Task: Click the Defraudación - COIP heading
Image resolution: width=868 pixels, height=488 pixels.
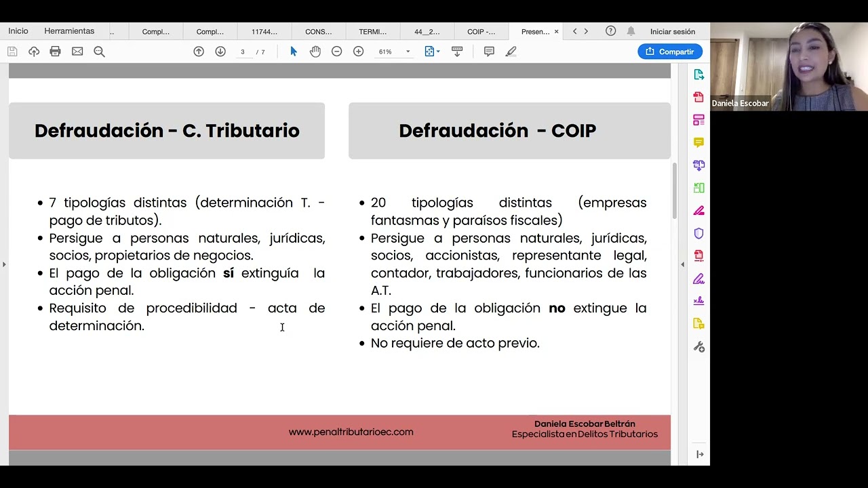Action: pos(498,131)
